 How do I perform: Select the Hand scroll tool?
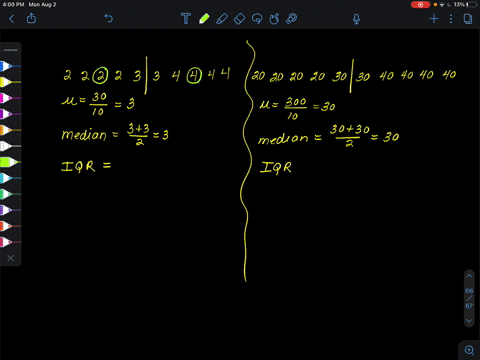[x=274, y=19]
